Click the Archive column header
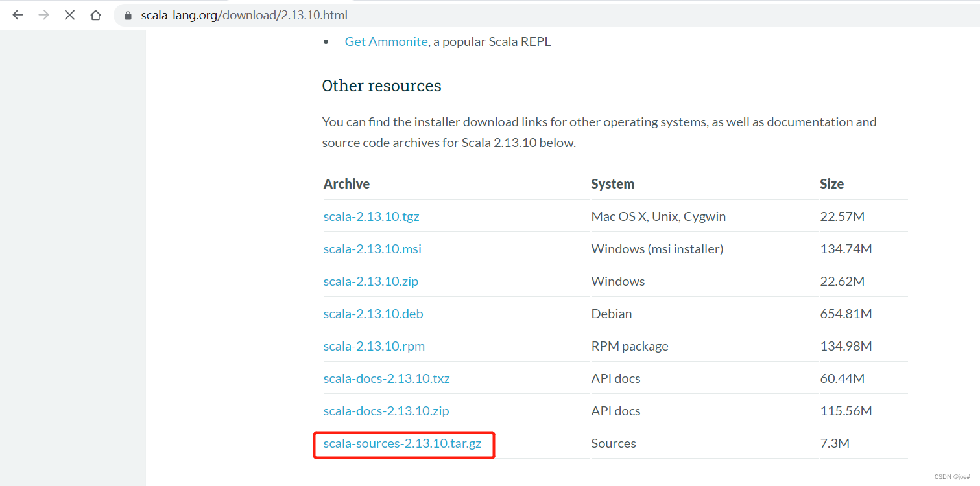 pyautogui.click(x=346, y=184)
